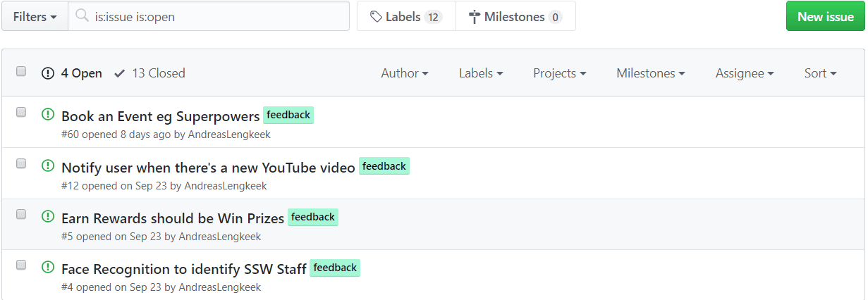Open issue Earn Rewards should be Win Prizes
868x300 pixels.
click(x=173, y=218)
